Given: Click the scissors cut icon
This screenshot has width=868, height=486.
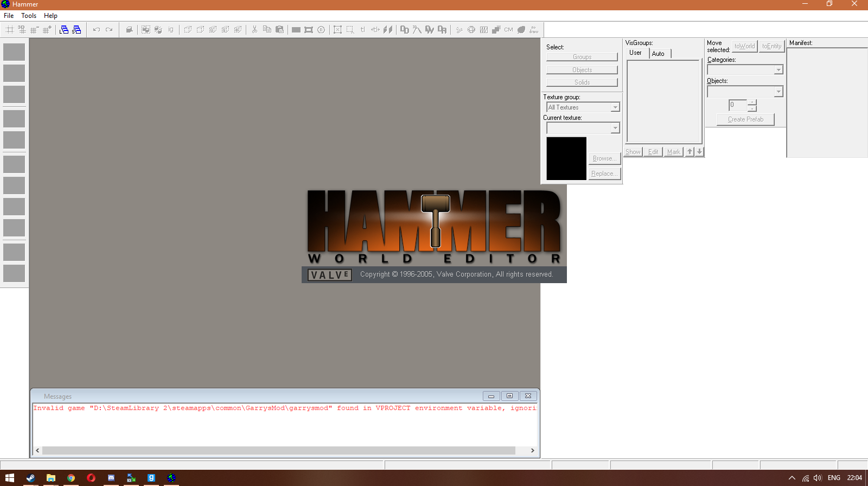Looking at the screenshot, I should (x=254, y=30).
